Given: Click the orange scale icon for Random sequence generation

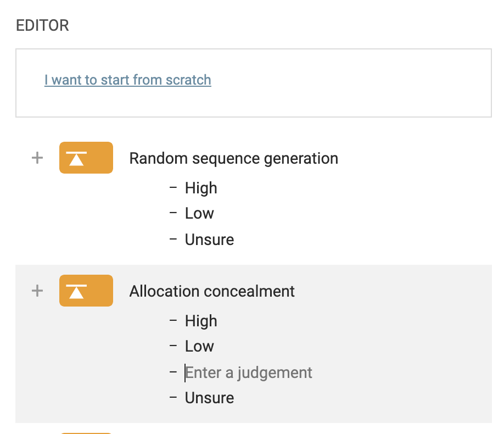Looking at the screenshot, I should tap(86, 158).
